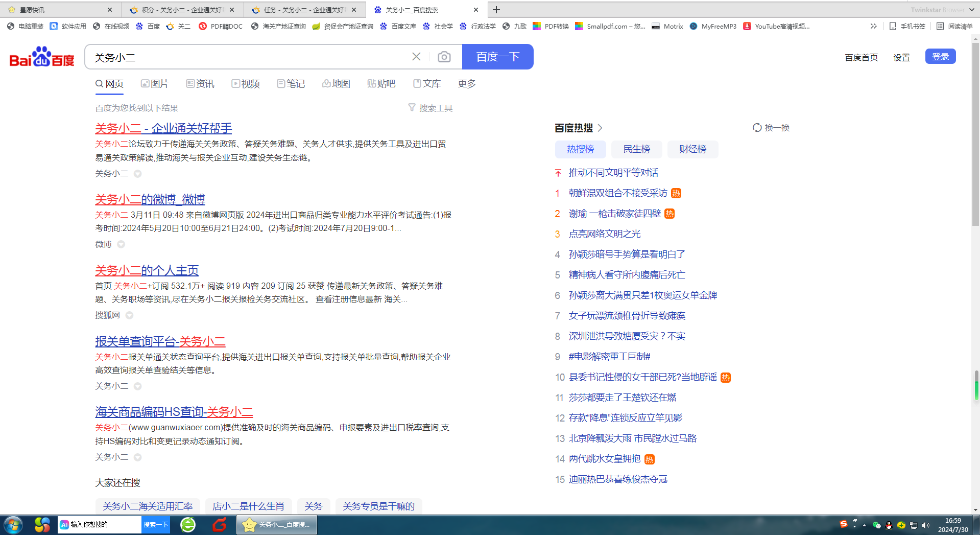Click volume icon in system tray
Viewport: 980px width, 535px height.
coord(926,525)
